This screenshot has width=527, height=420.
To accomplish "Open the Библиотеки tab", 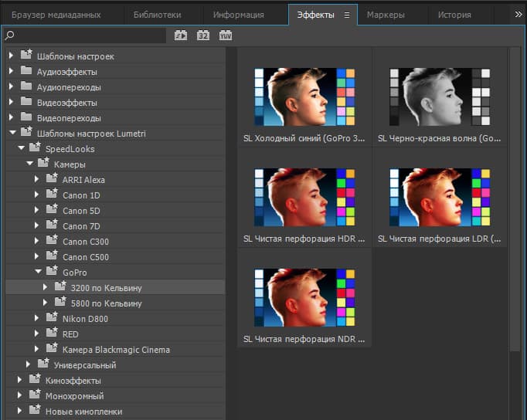I will coord(158,15).
